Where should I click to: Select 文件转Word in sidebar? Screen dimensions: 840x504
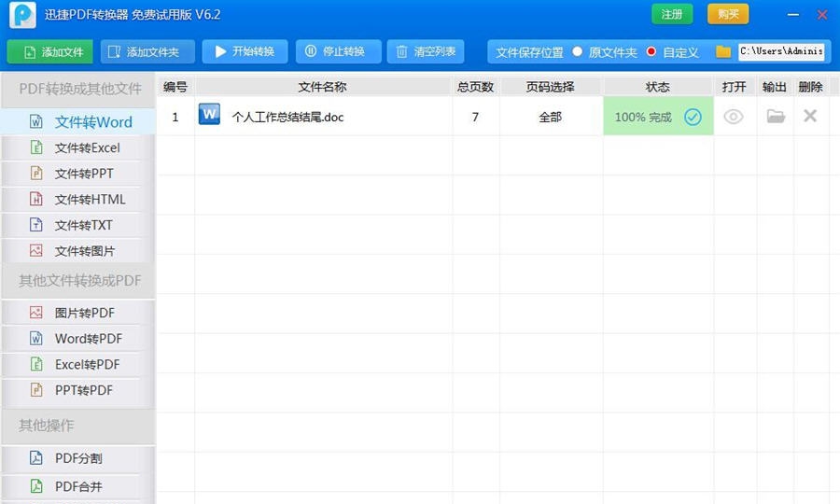click(78, 122)
